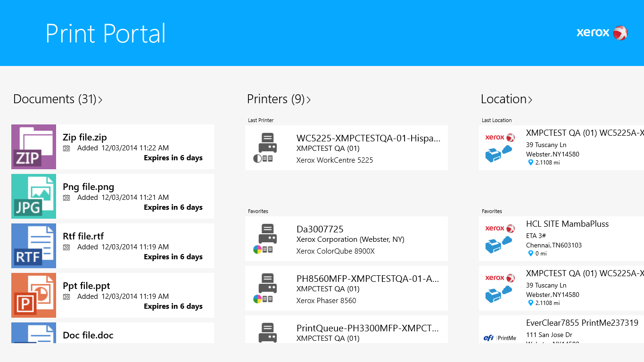Select the RTF document icon
Image resolution: width=644 pixels, height=362 pixels.
(x=33, y=246)
